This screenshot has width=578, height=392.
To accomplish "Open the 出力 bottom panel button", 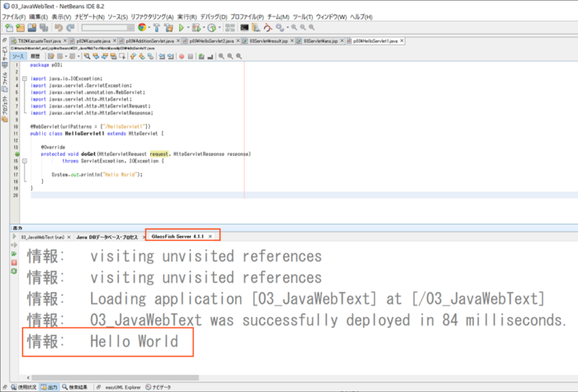I will click(x=49, y=387).
